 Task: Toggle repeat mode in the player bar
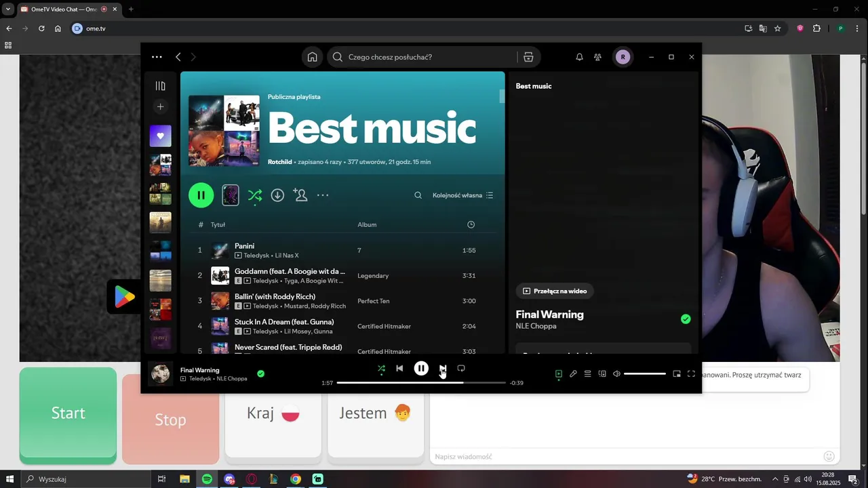[x=461, y=369]
